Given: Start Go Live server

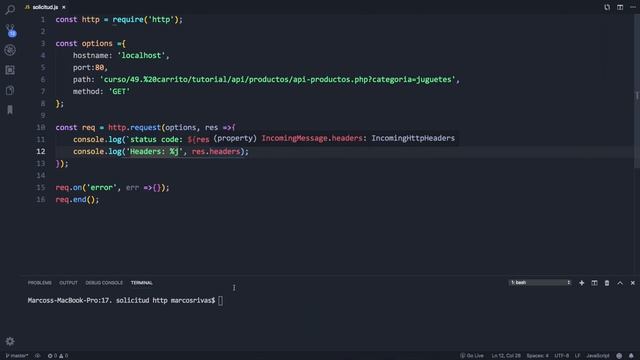Looking at the screenshot, I should click(472, 356).
